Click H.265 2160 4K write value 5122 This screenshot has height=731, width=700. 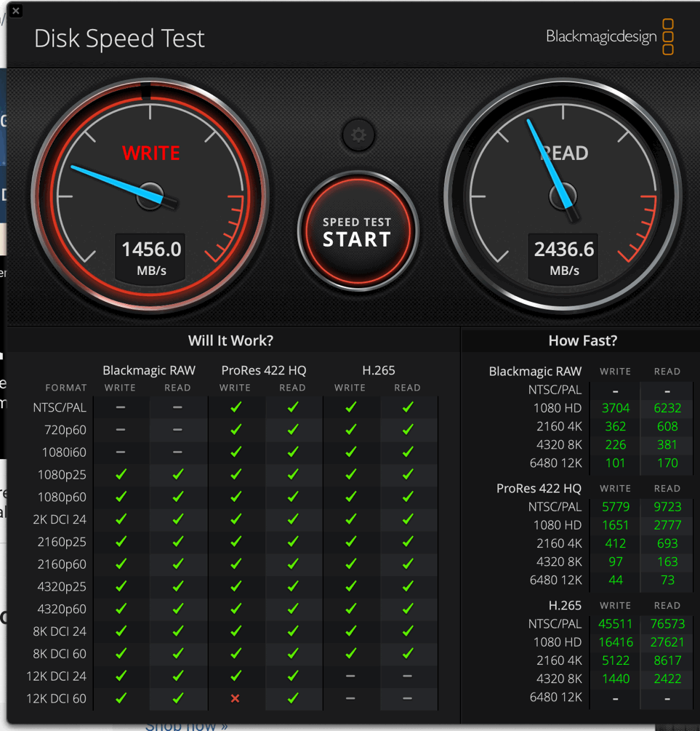click(616, 660)
